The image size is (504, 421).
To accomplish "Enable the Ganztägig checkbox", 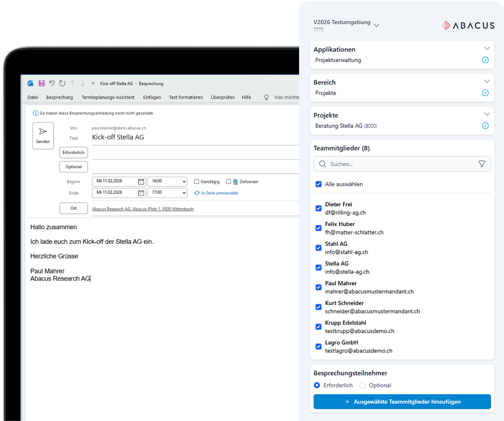I will coord(197,182).
